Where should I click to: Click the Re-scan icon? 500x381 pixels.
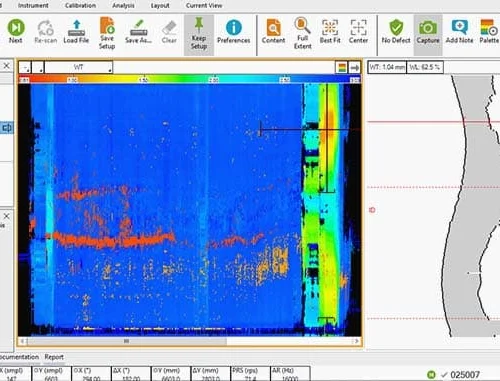46,28
